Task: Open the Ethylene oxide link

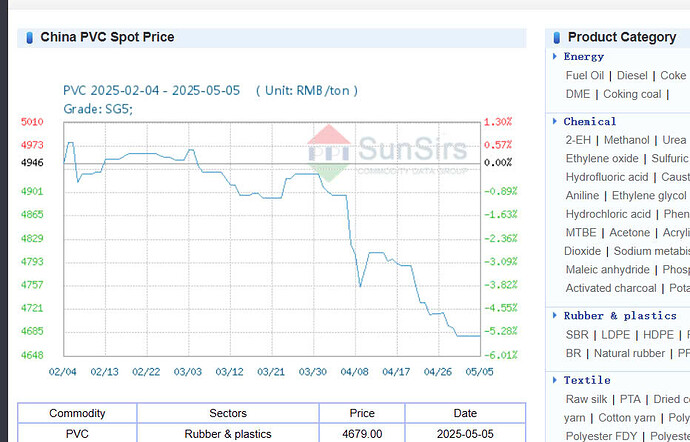Action: coord(602,158)
